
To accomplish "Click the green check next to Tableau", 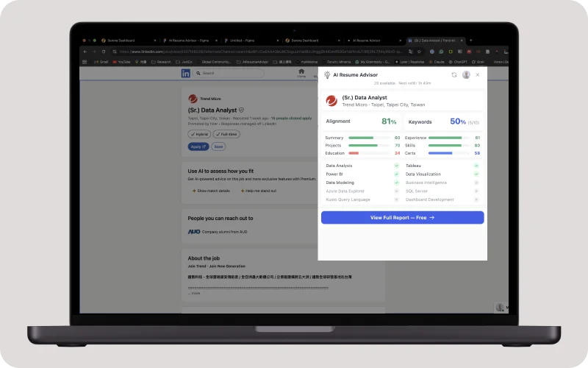I will coord(476,166).
